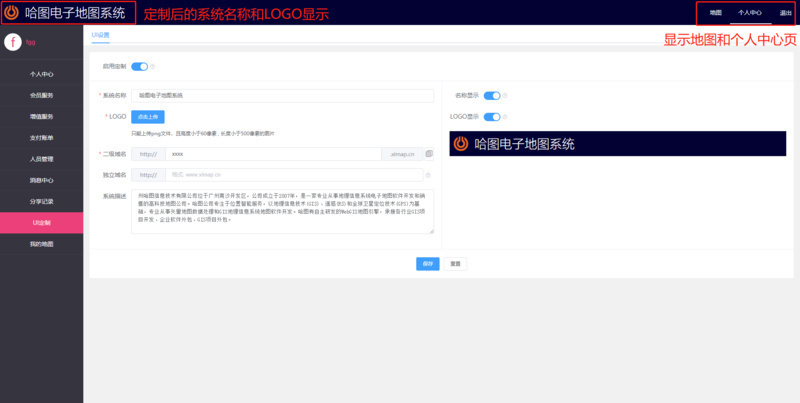This screenshot has width=800, height=403.
Task: Select UI定制 in the sidebar
Action: (41, 223)
